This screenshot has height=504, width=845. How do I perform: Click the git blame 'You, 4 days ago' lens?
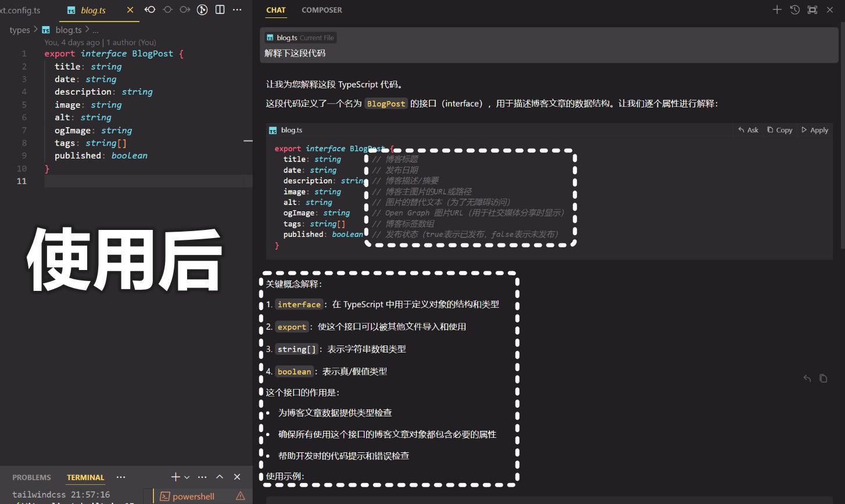coord(101,42)
